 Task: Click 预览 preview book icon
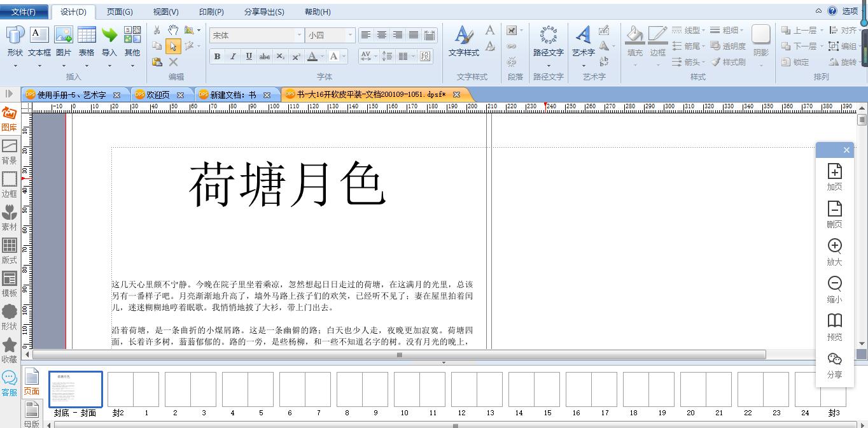[834, 327]
